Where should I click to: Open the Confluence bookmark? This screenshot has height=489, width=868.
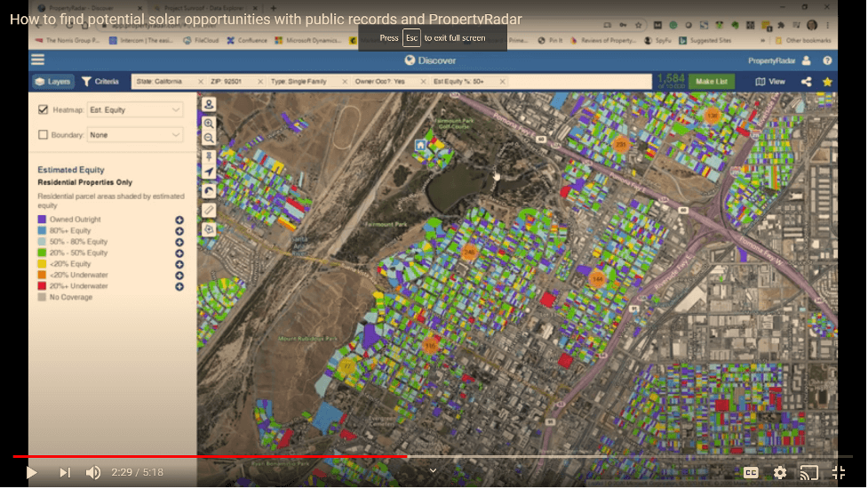247,40
